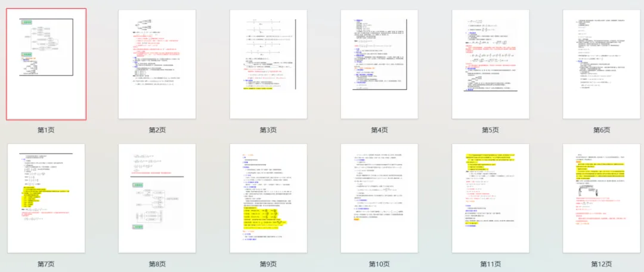Click the label 第3页
The width and height of the screenshot is (644, 272).
(268, 130)
